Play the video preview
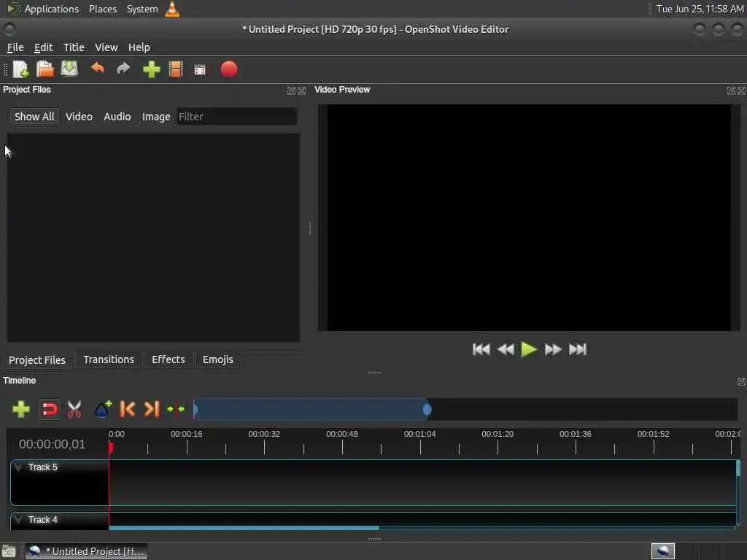Screen dimensions: 747x560 (x=529, y=349)
